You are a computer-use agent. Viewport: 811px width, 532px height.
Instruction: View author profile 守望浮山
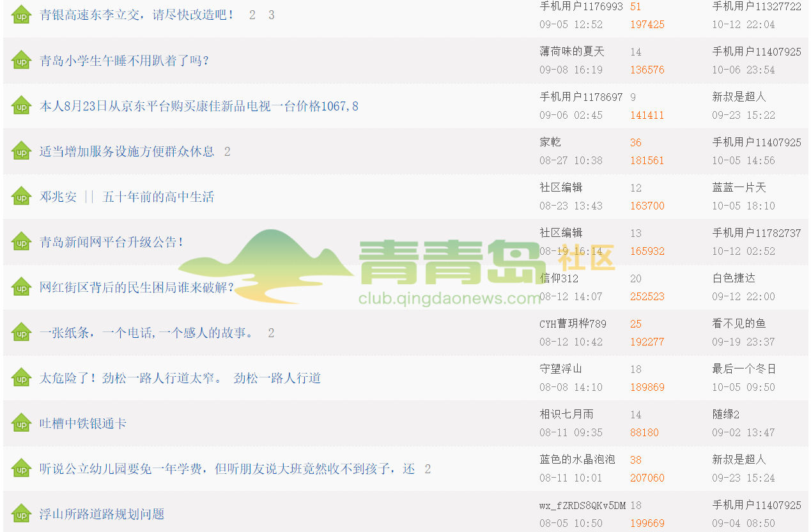point(560,369)
